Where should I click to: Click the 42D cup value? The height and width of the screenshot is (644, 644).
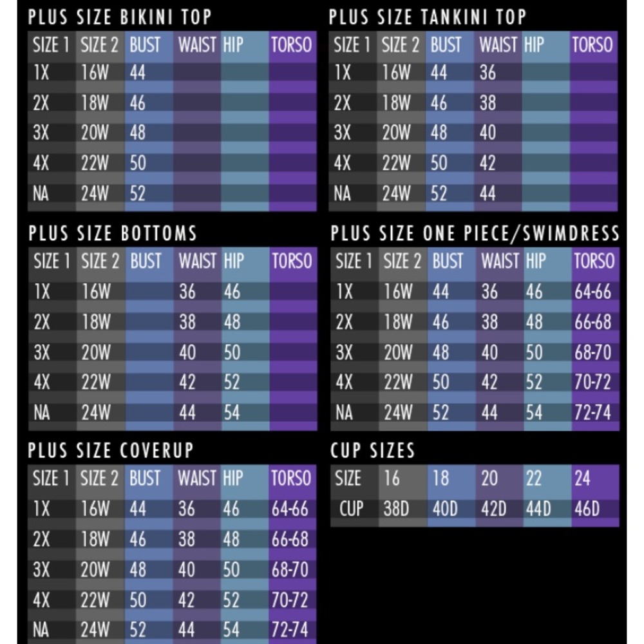click(493, 509)
